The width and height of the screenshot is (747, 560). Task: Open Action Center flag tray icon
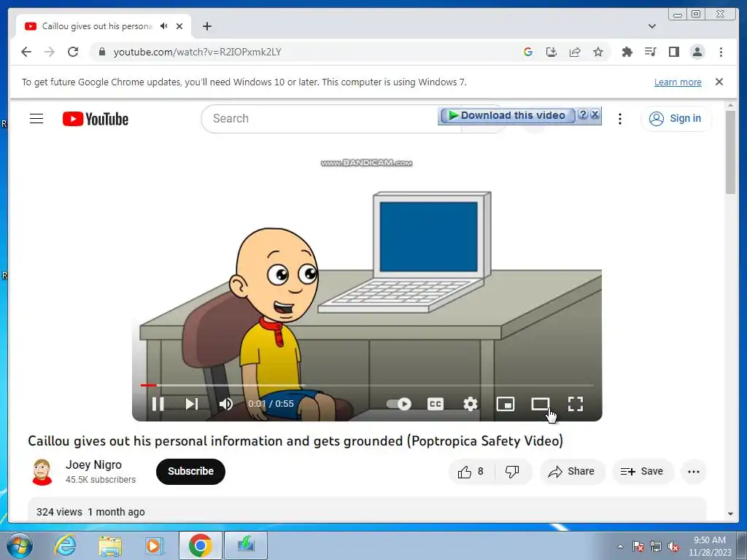(638, 547)
